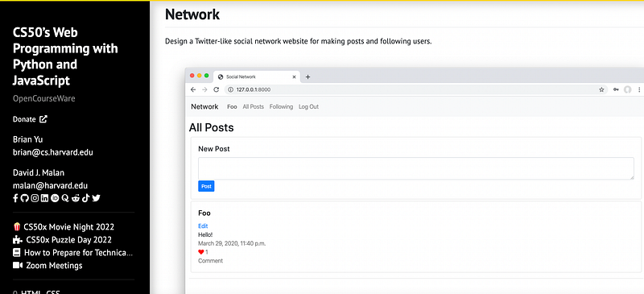Click the Hello! post content text
644x294 pixels.
[205, 234]
